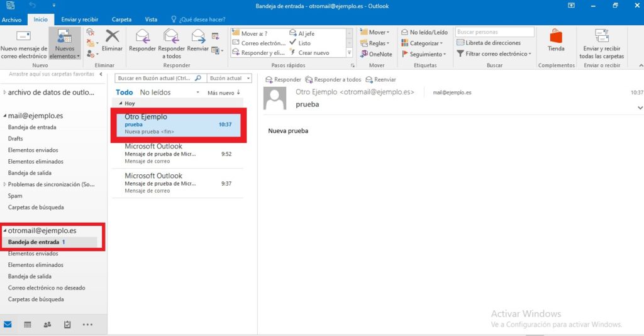This screenshot has height=336, width=644.
Task: Open the Buzón actual scope dropdown
Action: (229, 78)
